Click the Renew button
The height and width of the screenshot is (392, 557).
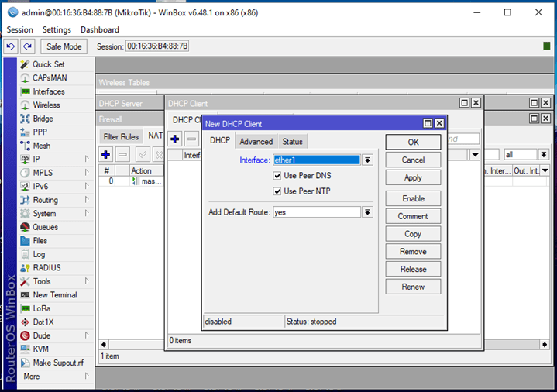point(413,287)
